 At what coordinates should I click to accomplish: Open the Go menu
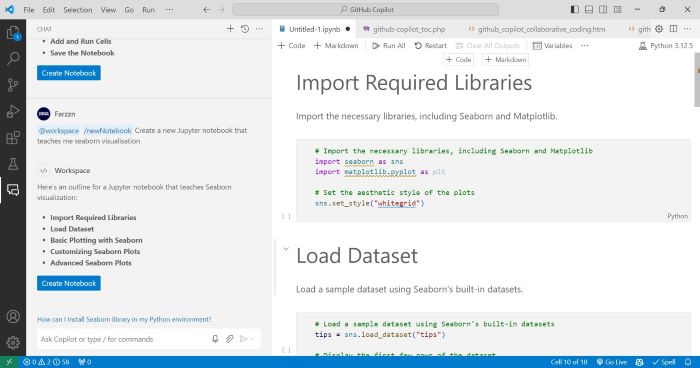pos(129,9)
